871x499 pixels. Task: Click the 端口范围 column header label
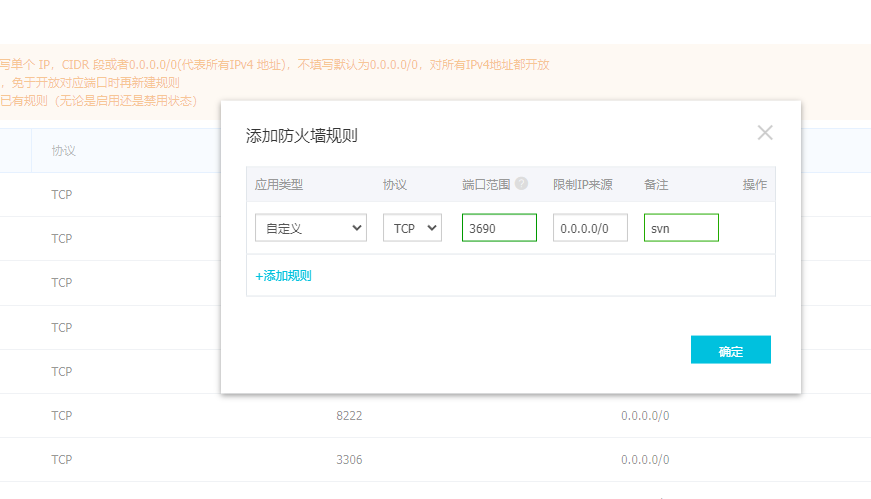[486, 185]
